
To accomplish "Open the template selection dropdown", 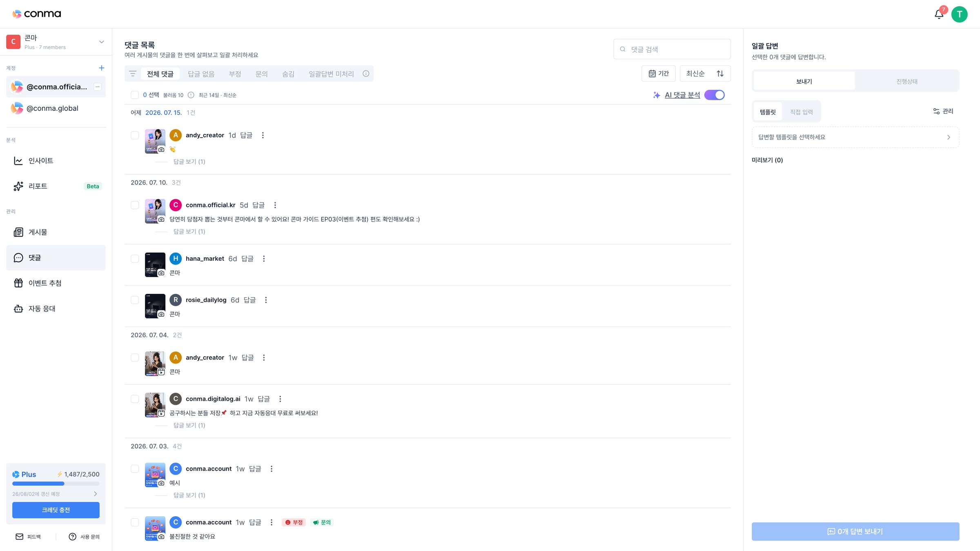I will (x=855, y=137).
